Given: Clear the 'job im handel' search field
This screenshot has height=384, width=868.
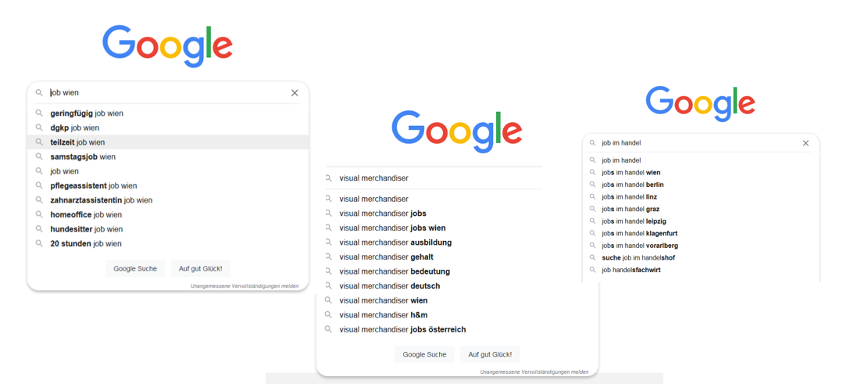Looking at the screenshot, I should 805,143.
